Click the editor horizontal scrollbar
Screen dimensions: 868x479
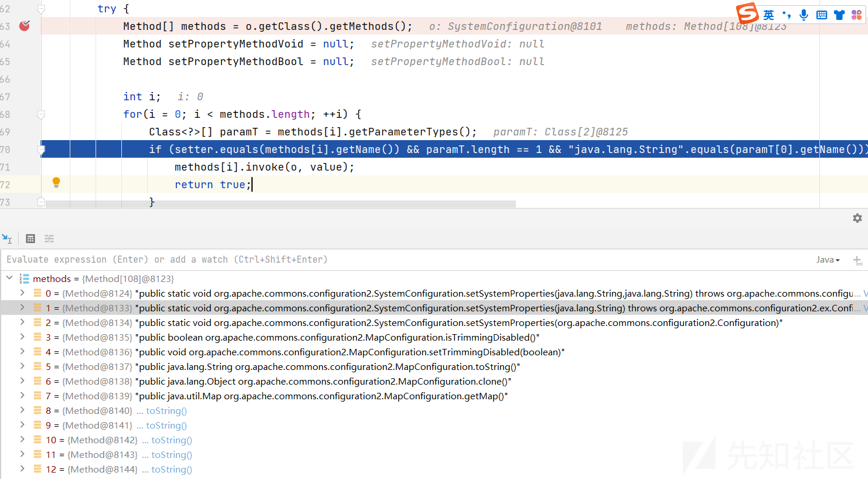pos(280,204)
